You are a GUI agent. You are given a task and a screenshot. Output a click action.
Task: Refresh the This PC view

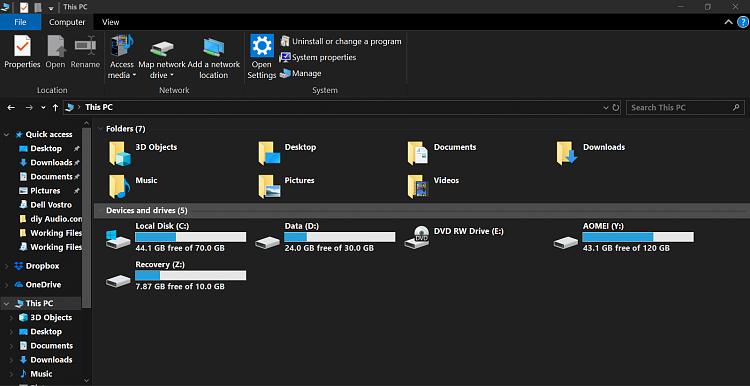pyautogui.click(x=616, y=108)
